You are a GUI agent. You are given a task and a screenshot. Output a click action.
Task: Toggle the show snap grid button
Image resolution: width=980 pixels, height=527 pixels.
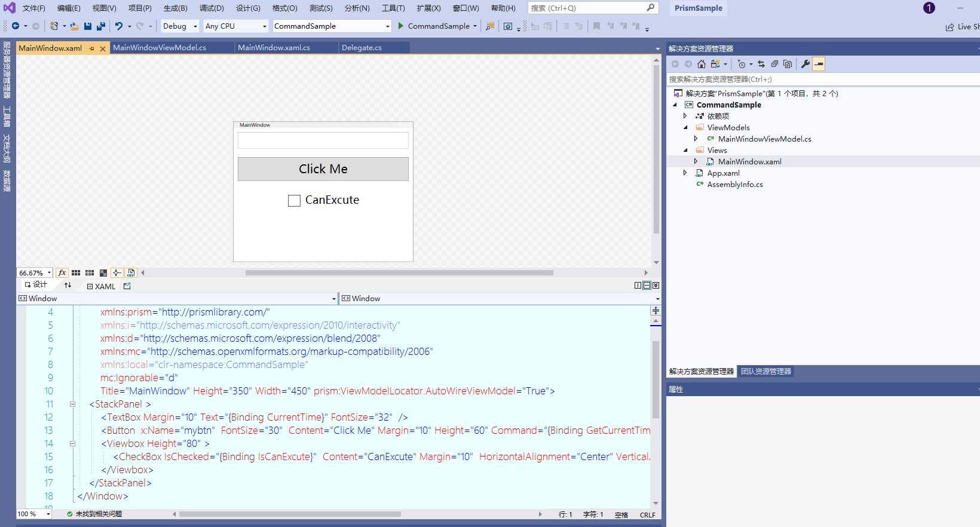pos(76,272)
